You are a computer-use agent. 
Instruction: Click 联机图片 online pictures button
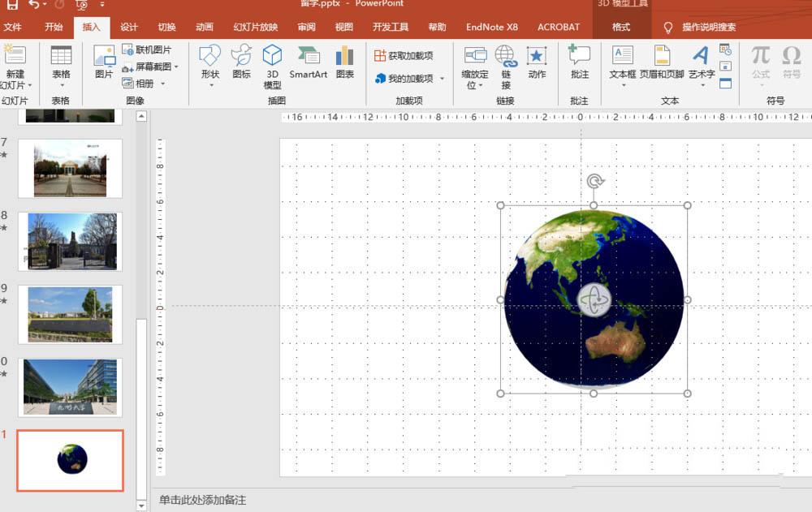pos(147,49)
